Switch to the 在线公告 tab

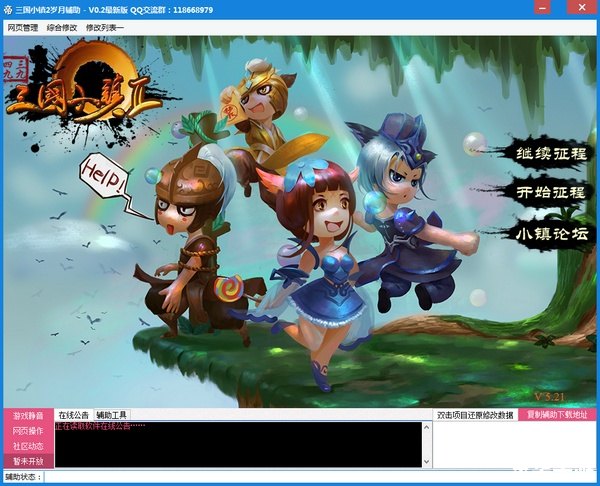[x=74, y=414]
